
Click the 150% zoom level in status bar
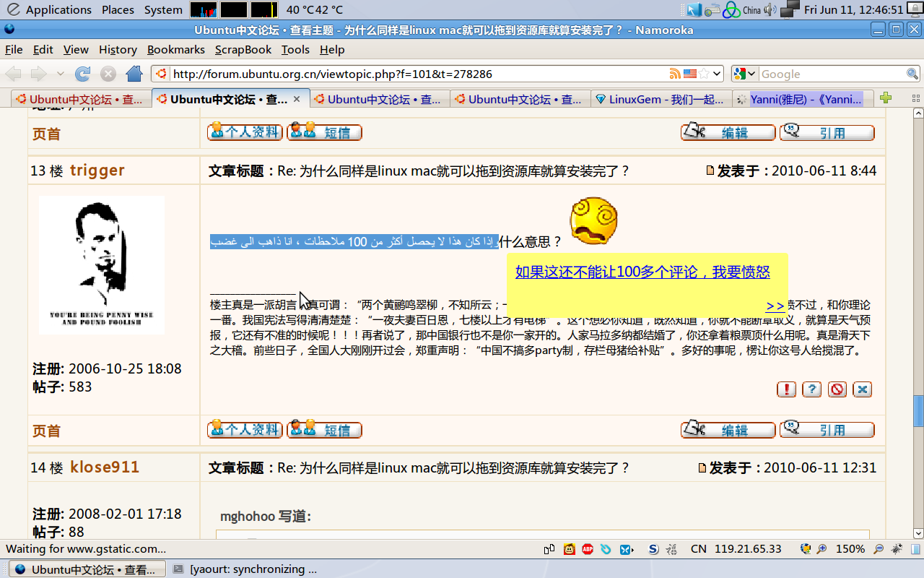[x=850, y=549]
